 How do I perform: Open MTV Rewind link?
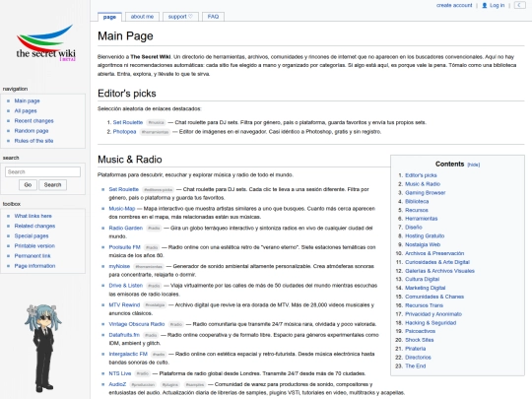124,304
